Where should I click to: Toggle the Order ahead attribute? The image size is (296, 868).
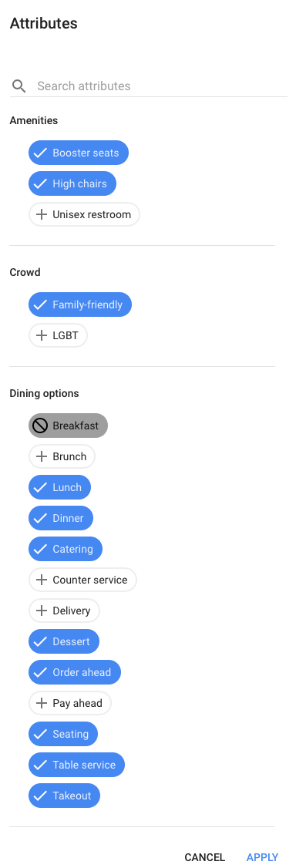point(75,673)
